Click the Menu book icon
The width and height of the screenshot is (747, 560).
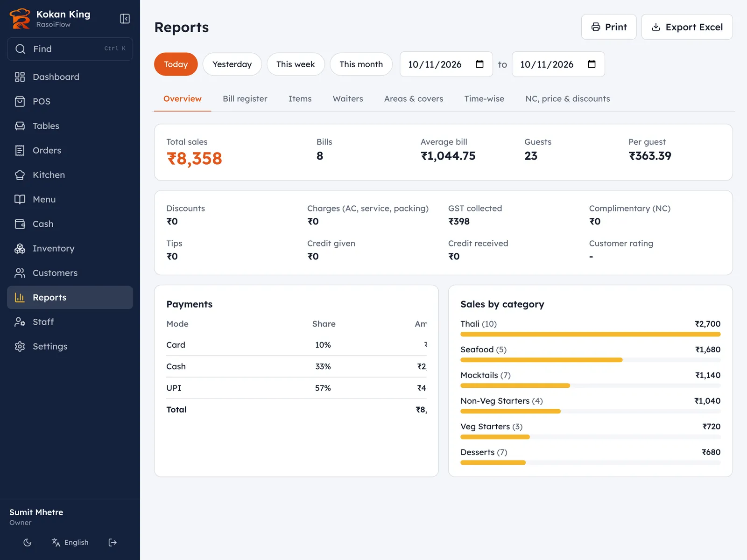[20, 199]
